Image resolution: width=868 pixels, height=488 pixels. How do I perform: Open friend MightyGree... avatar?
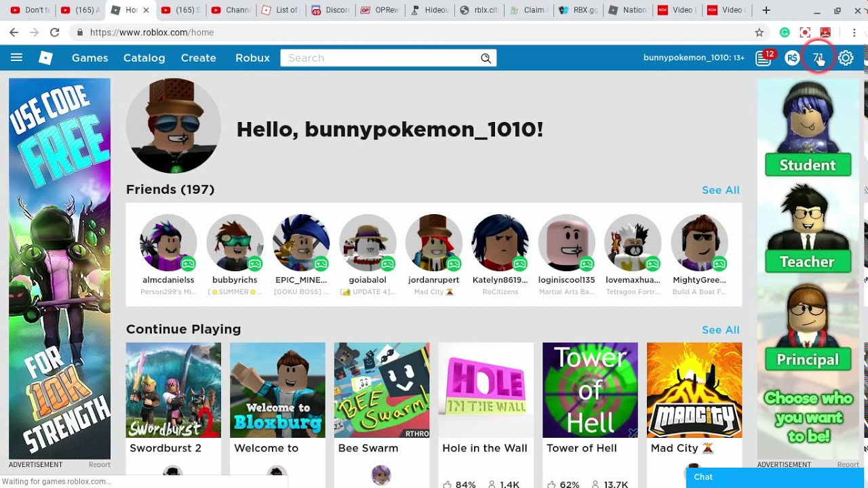[699, 243]
